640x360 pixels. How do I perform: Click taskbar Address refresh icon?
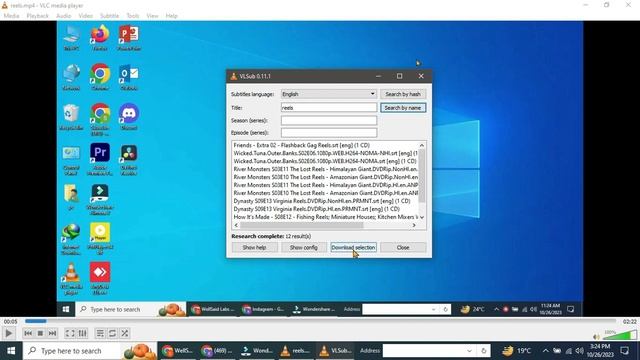click(484, 351)
